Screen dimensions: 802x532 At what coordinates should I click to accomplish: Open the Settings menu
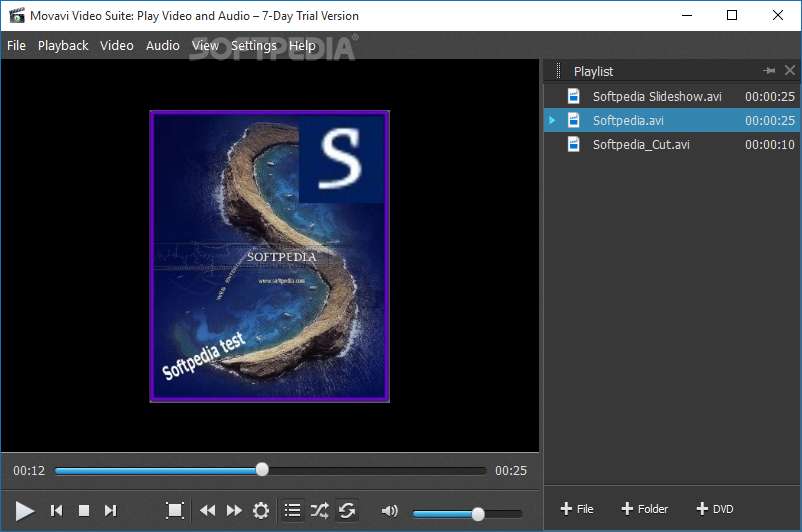pos(254,46)
